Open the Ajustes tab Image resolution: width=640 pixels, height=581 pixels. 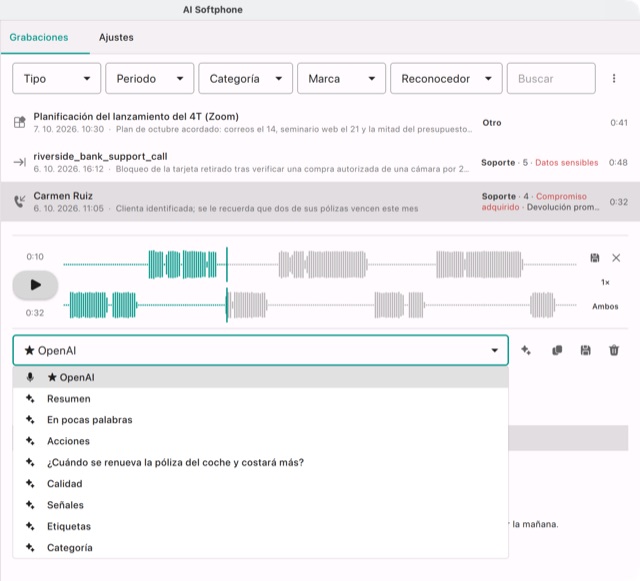[116, 37]
